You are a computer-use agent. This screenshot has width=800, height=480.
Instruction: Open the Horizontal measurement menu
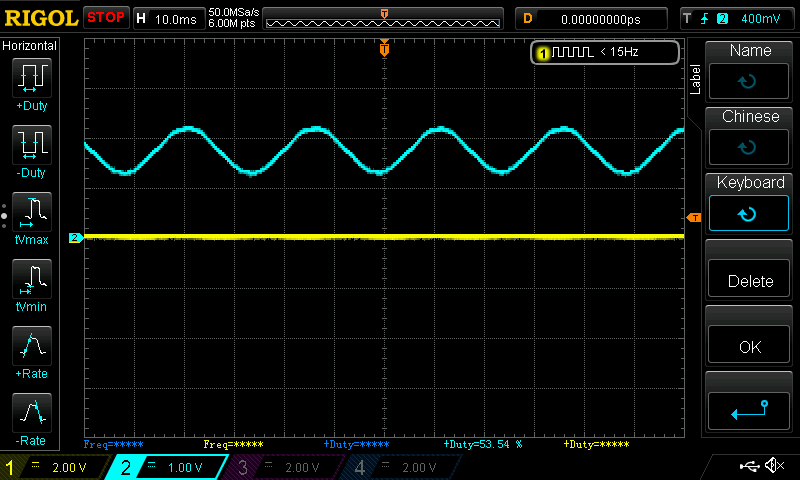pyautogui.click(x=30, y=46)
